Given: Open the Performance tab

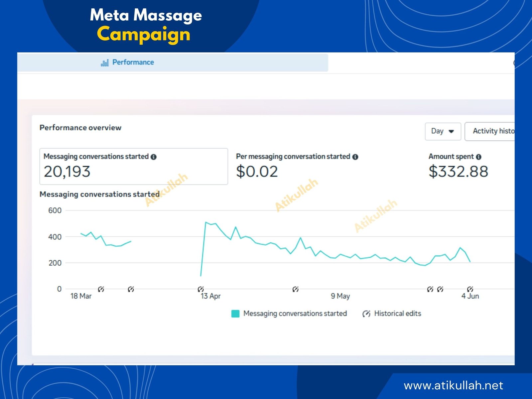Looking at the screenshot, I should pos(133,63).
